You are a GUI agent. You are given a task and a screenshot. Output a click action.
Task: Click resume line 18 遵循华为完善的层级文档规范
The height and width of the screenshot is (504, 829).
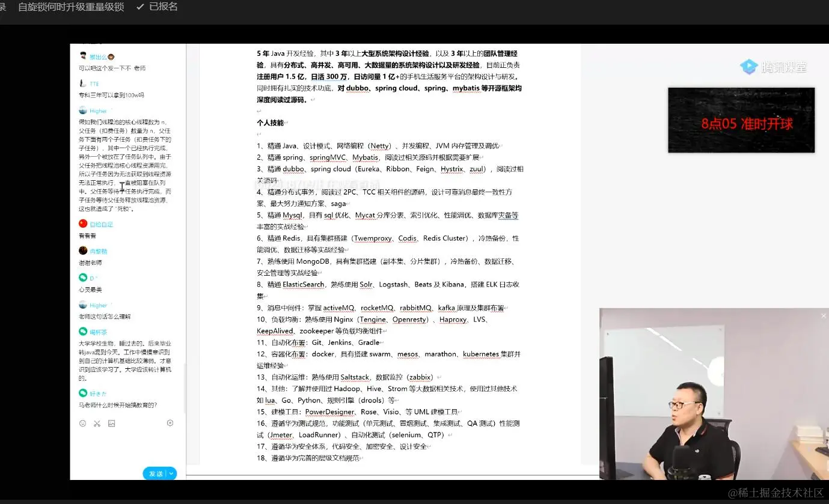(309, 458)
